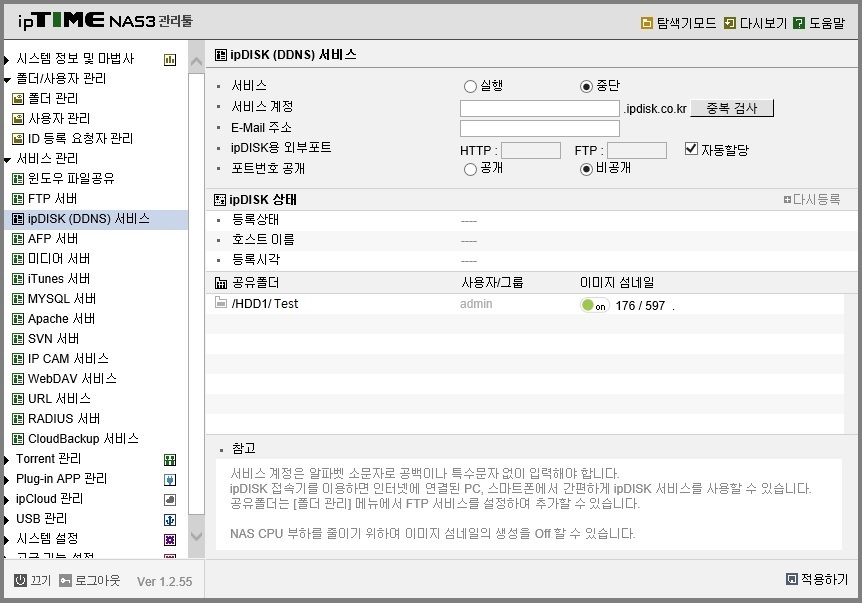Image resolution: width=862 pixels, height=603 pixels.
Task: Open the WebDAV 서비스 menu entry
Action: pos(73,379)
